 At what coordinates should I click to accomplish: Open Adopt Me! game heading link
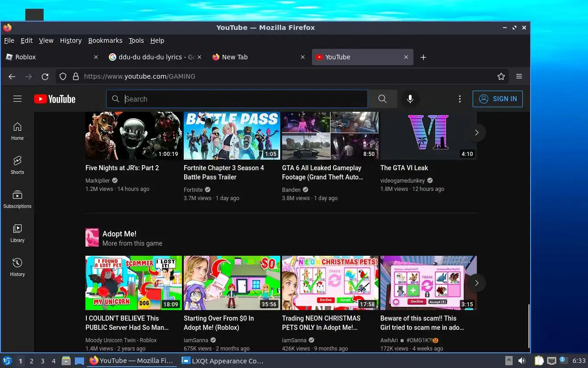click(x=119, y=234)
